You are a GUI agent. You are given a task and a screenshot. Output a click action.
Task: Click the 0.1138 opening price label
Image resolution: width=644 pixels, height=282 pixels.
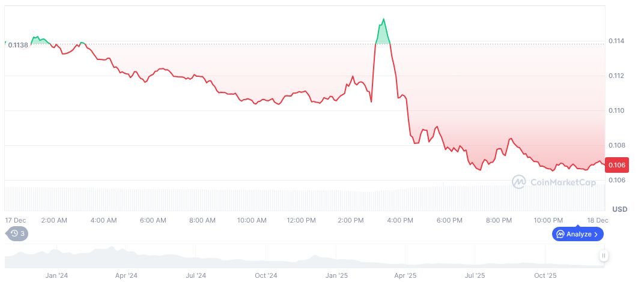[18, 45]
